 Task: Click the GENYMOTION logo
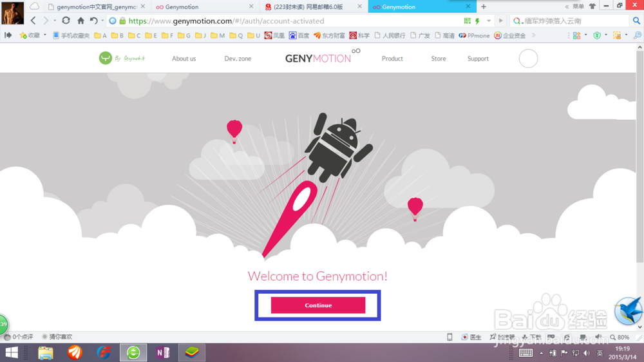(x=323, y=57)
